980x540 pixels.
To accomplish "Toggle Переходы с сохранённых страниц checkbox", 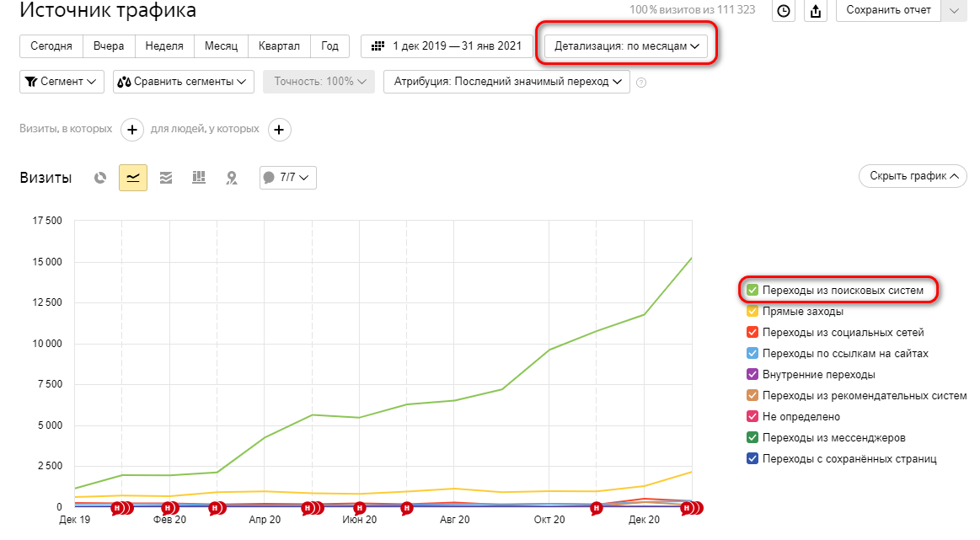I will coord(752,459).
